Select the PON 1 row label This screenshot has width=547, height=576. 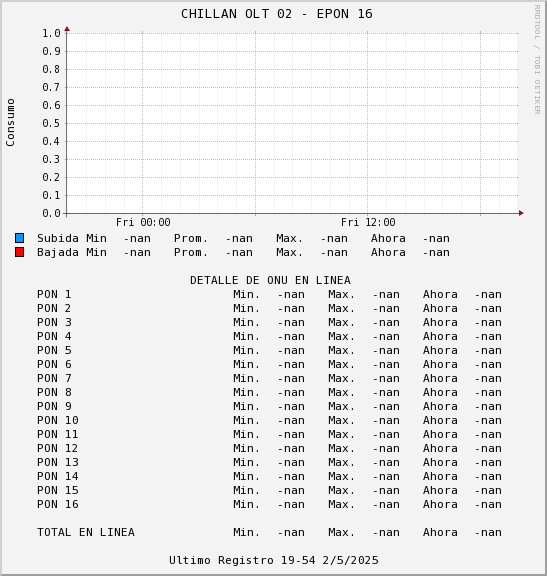54,294
